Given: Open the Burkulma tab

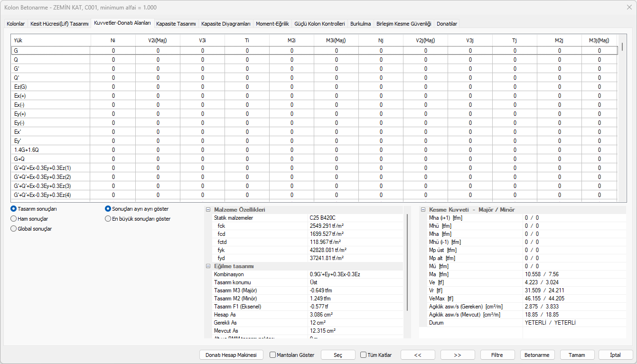Looking at the screenshot, I should pyautogui.click(x=360, y=24).
